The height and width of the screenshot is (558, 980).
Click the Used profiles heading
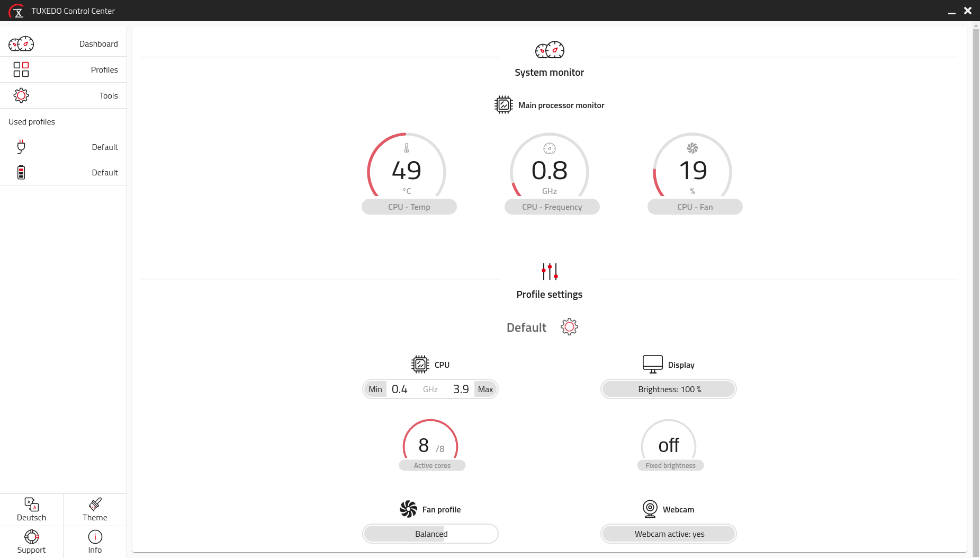tap(32, 121)
